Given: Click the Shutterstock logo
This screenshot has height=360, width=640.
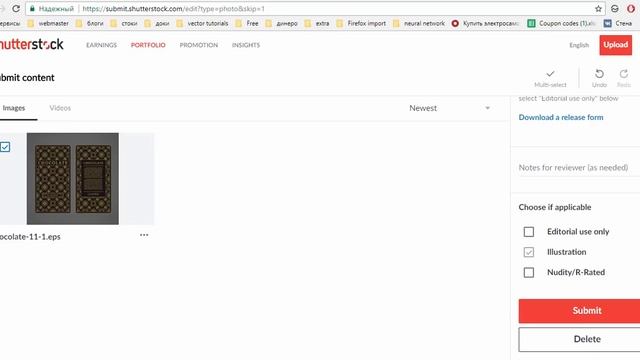Looking at the screenshot, I should 31,44.
